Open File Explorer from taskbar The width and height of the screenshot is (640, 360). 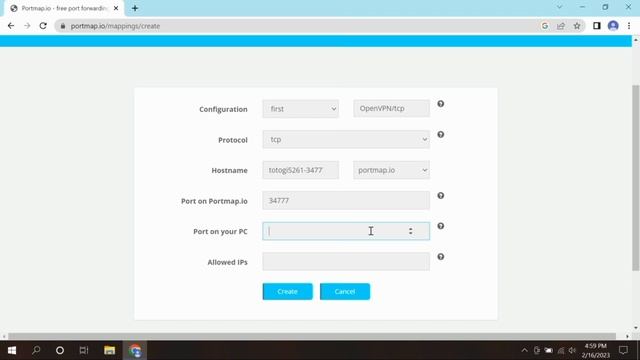point(109,350)
